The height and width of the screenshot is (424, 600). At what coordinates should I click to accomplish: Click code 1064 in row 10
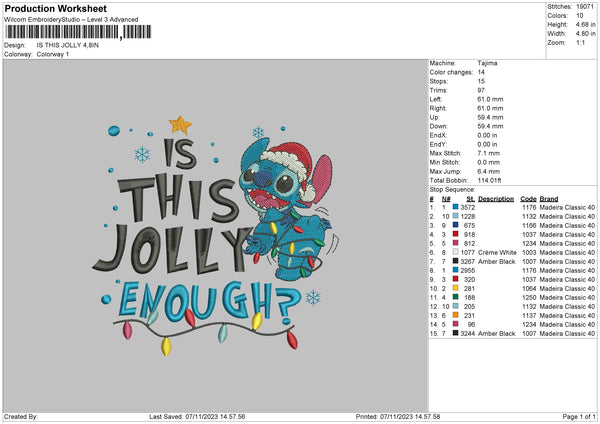(x=529, y=289)
